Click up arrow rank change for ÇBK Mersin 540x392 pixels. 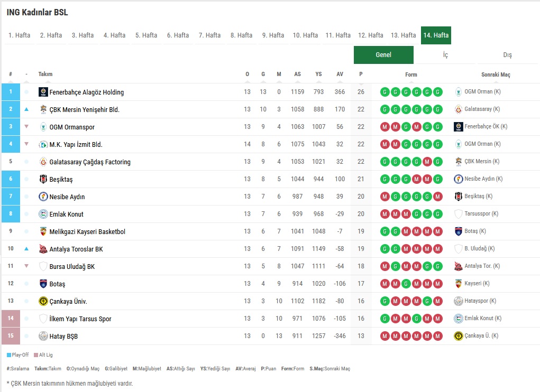tap(26, 109)
